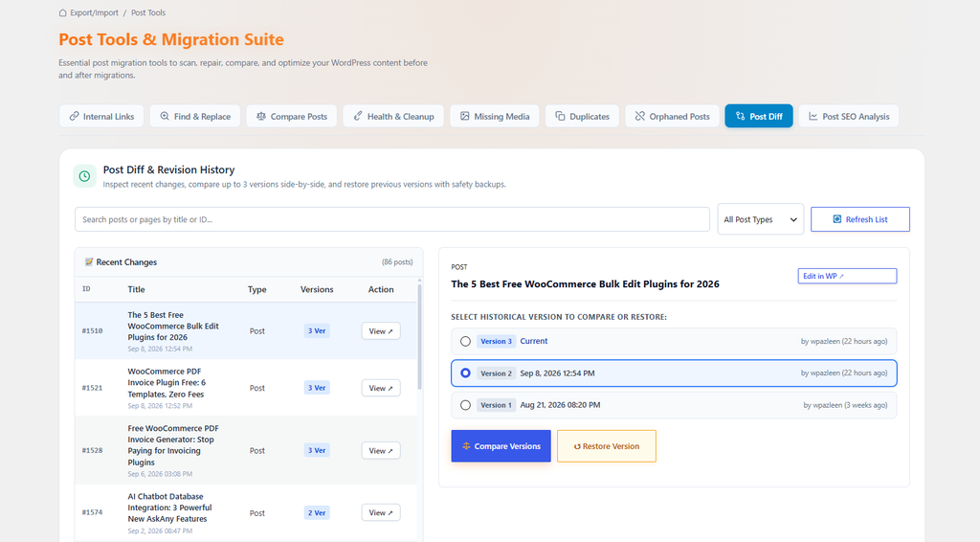980x542 pixels.
Task: Click the (86 posts) count label
Action: 397,262
